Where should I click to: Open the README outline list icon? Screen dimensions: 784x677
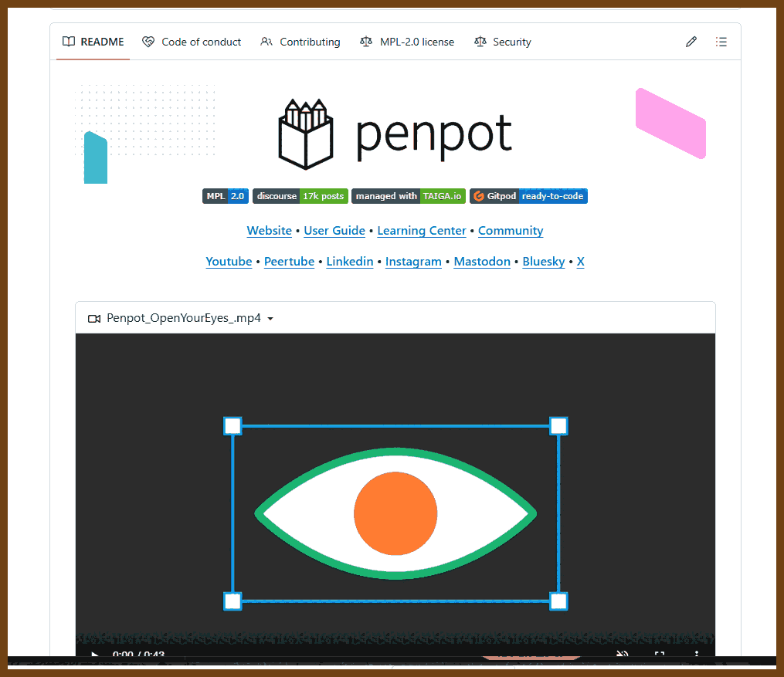point(721,42)
